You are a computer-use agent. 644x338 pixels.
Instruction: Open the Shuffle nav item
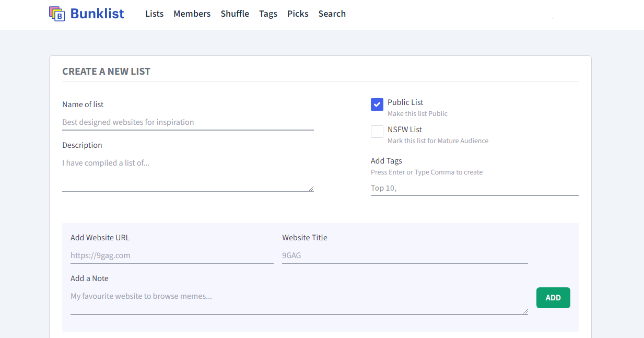235,14
